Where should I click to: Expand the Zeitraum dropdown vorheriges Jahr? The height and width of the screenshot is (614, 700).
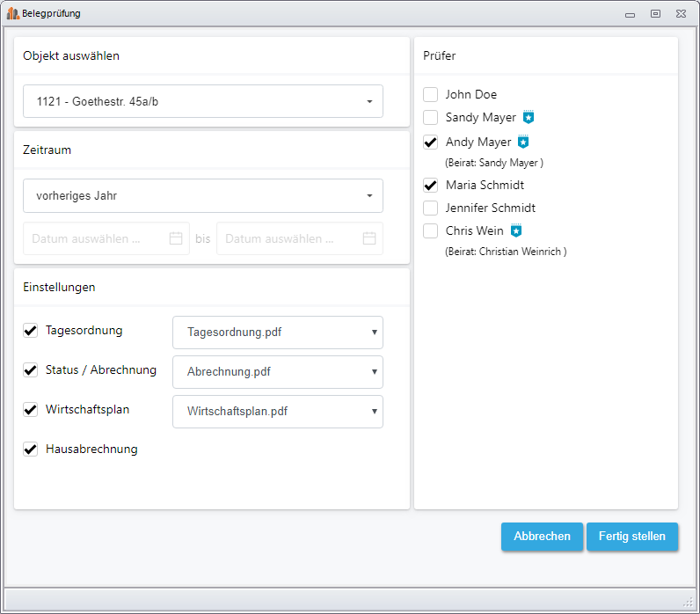click(x=203, y=195)
